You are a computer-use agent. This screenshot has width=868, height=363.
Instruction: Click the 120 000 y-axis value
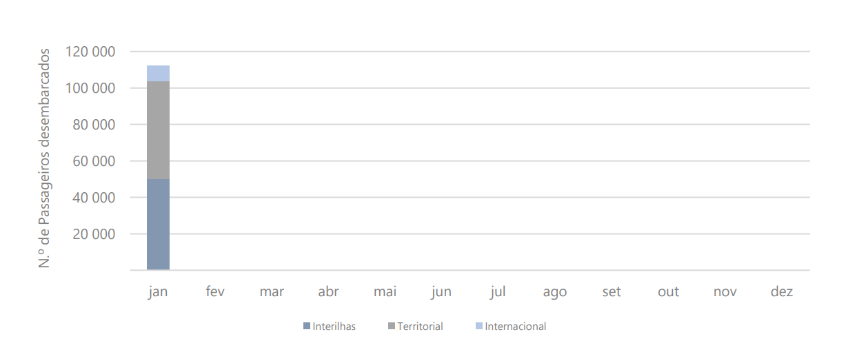[x=90, y=52]
